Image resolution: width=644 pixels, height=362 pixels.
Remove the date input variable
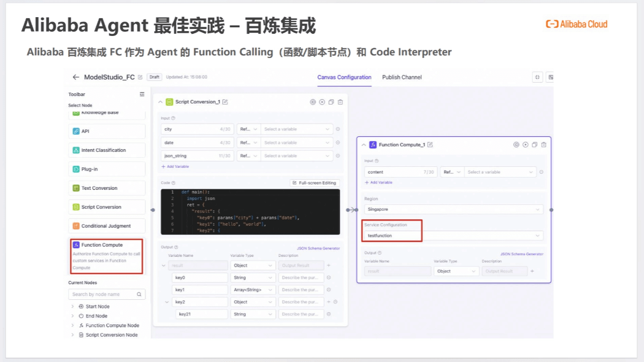[x=338, y=143]
